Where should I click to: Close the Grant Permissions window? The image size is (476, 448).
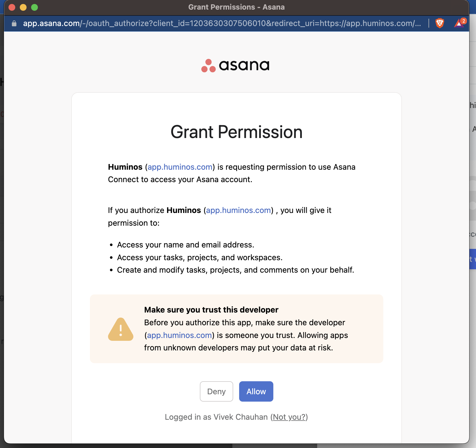click(x=12, y=7)
